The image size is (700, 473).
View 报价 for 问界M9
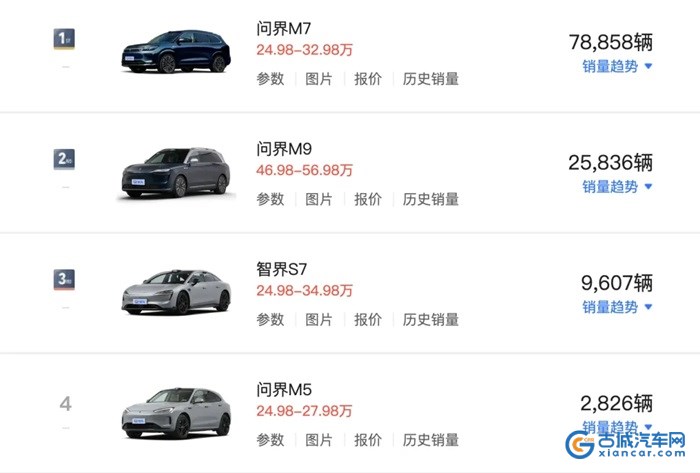point(368,199)
